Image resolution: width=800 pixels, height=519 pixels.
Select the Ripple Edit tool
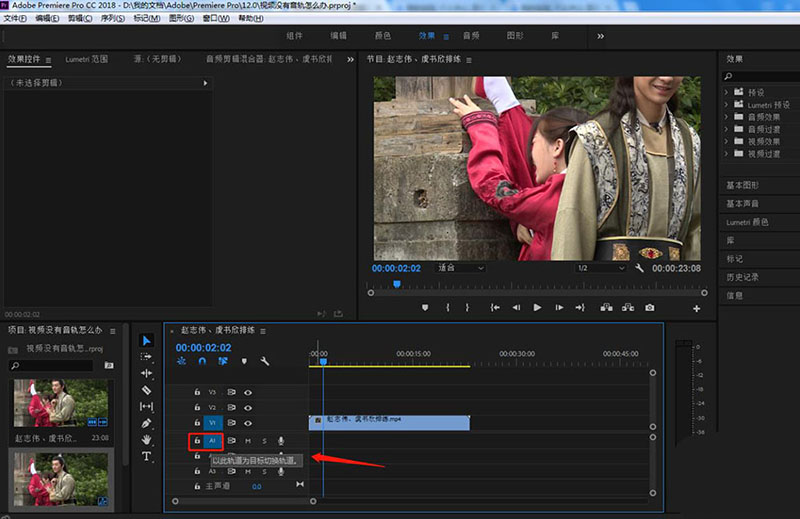coord(147,373)
